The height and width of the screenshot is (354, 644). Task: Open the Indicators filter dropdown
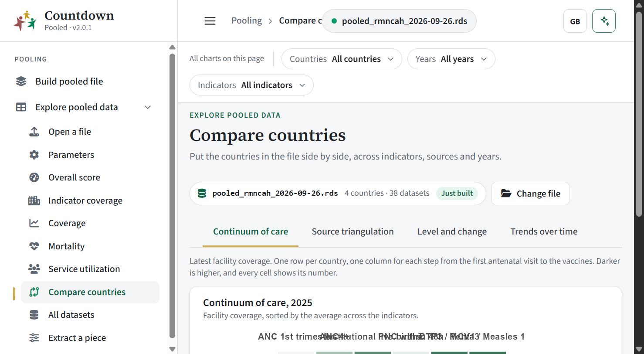pos(251,85)
